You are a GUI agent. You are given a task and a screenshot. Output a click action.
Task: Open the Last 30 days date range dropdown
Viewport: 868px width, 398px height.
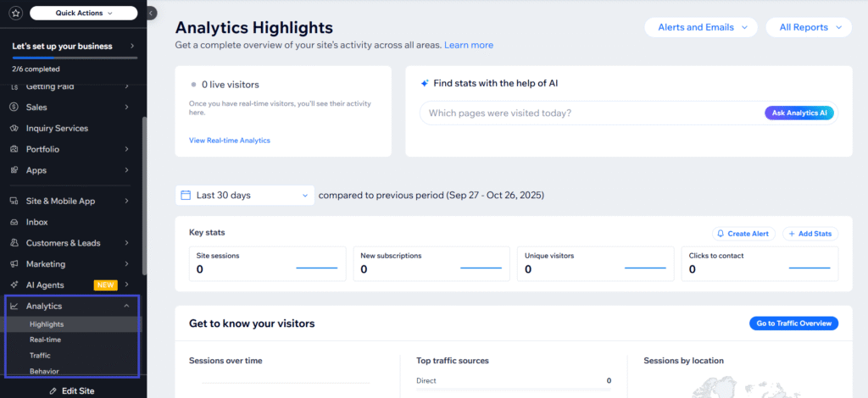(244, 196)
